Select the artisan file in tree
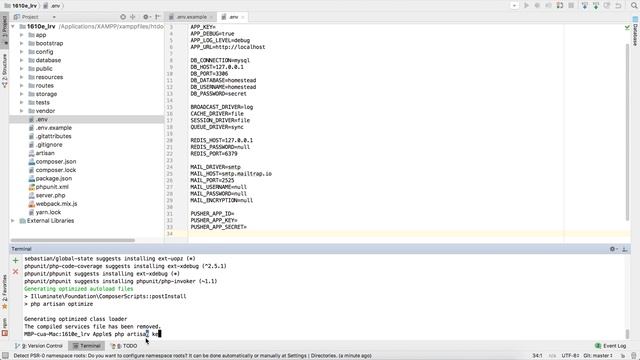Image resolution: width=640 pixels, height=360 pixels. click(x=45, y=153)
